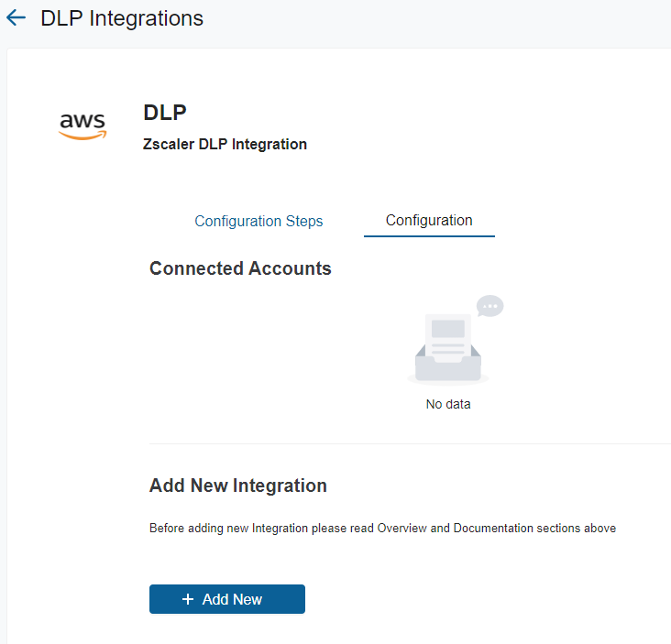Click the plus icon on Add New
This screenshot has height=644, width=671.
tap(188, 599)
